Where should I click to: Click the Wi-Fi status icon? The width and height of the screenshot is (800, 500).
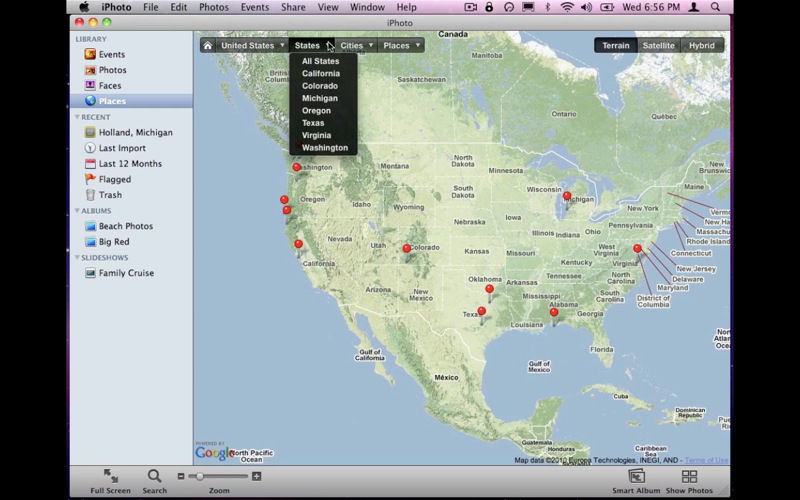[567, 7]
